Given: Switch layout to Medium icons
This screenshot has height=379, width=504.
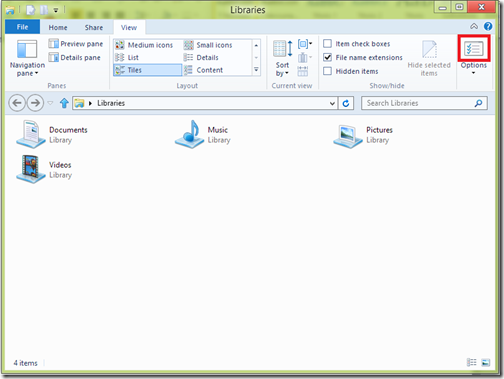Looking at the screenshot, I should 144,45.
